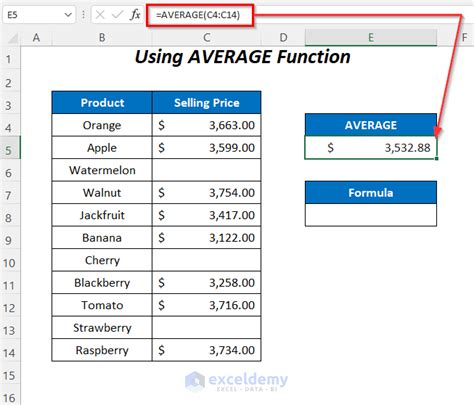Select the 'Tomato' cell
The image size is (474, 405).
coord(102,305)
